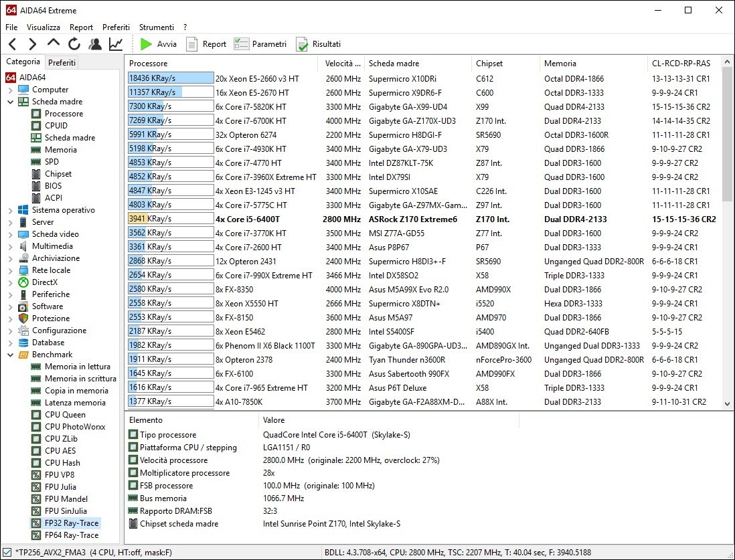735x560 pixels.
Task: Switch to the Preferiti tab
Action: point(62,62)
